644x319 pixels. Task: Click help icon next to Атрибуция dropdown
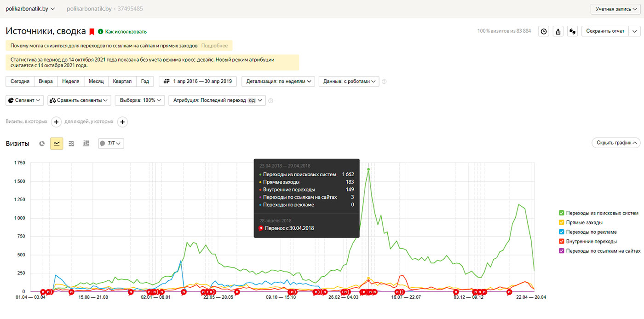270,100
